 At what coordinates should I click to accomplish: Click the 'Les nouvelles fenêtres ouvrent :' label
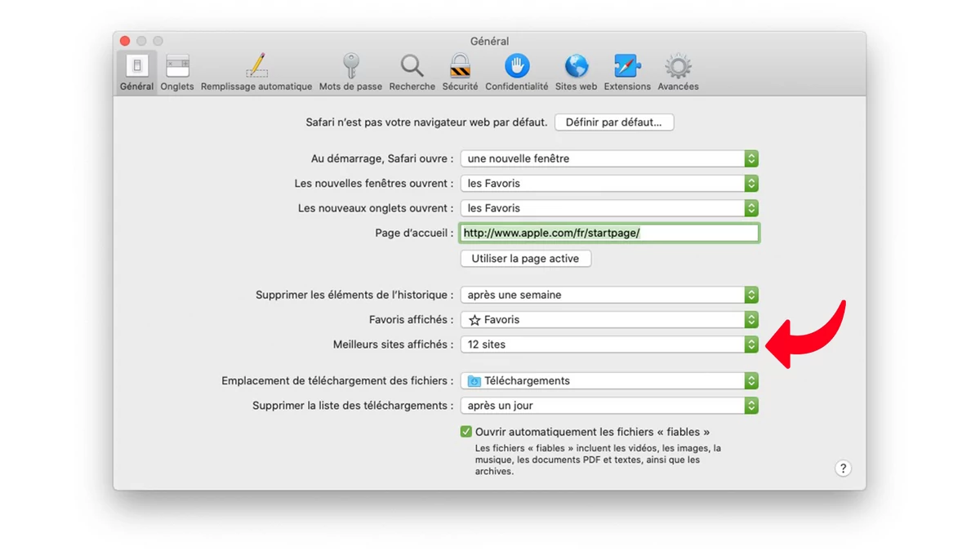(x=374, y=184)
